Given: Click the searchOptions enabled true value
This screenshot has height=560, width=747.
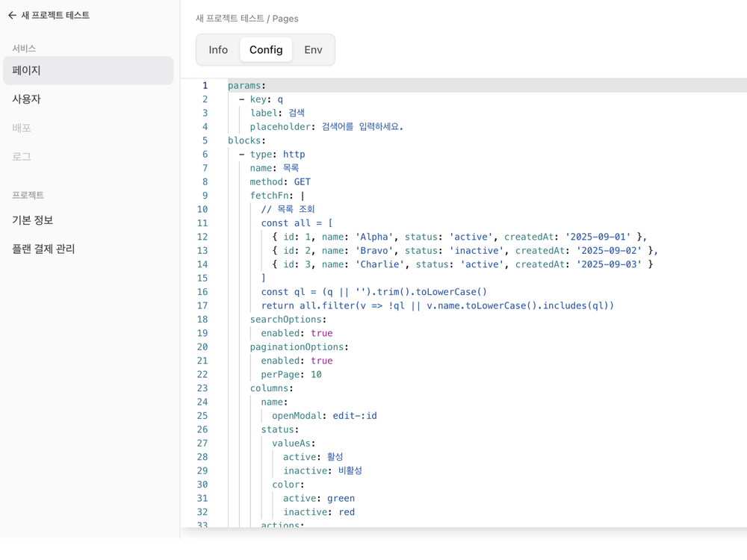Looking at the screenshot, I should click(x=322, y=333).
